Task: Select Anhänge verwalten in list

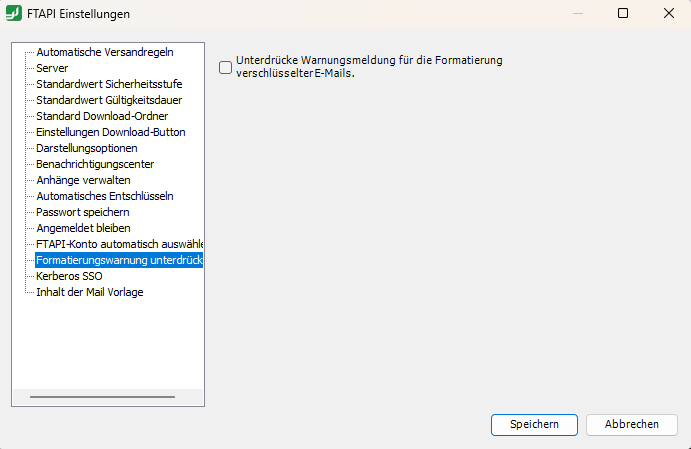Action: pos(83,180)
